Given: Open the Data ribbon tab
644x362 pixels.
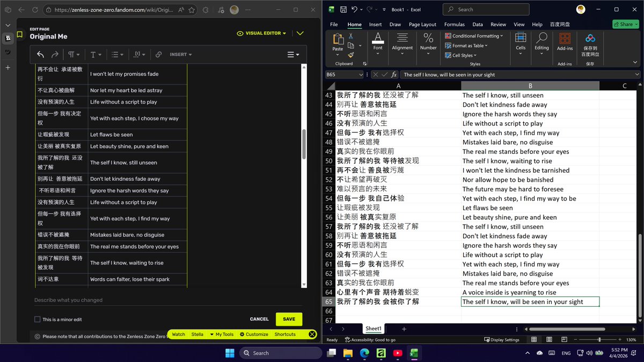Looking at the screenshot, I should [x=478, y=24].
